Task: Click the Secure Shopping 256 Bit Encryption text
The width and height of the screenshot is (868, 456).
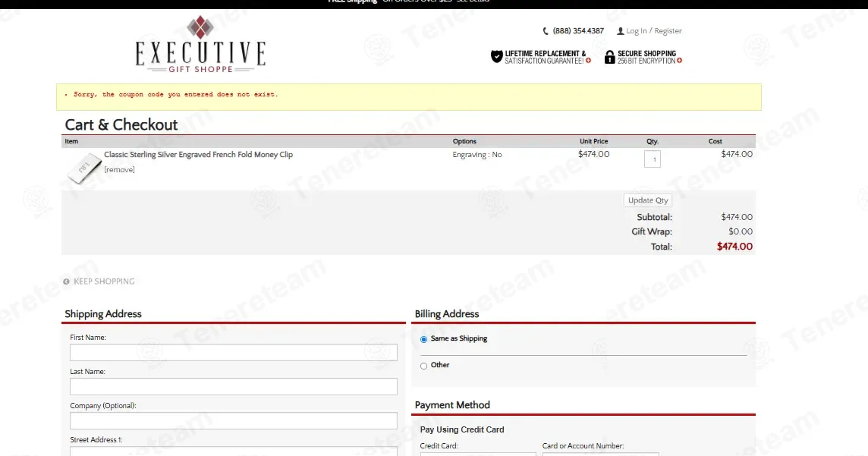Action: (x=646, y=57)
